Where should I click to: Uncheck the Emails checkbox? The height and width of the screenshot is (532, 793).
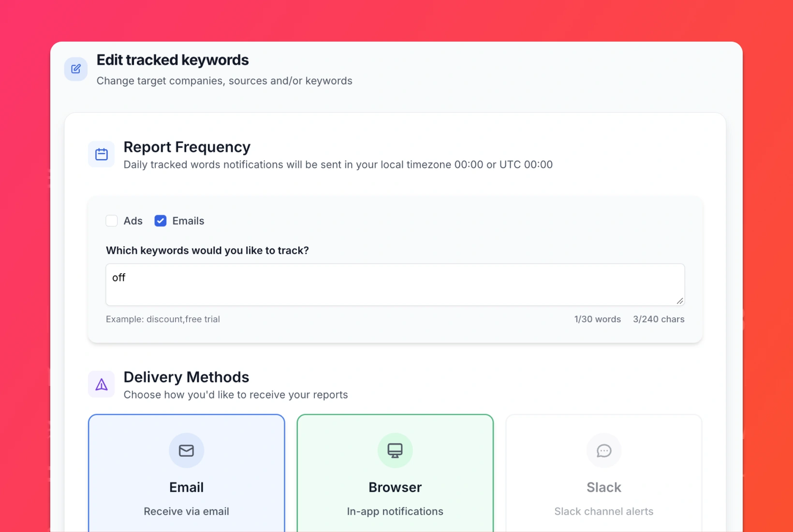coord(161,221)
